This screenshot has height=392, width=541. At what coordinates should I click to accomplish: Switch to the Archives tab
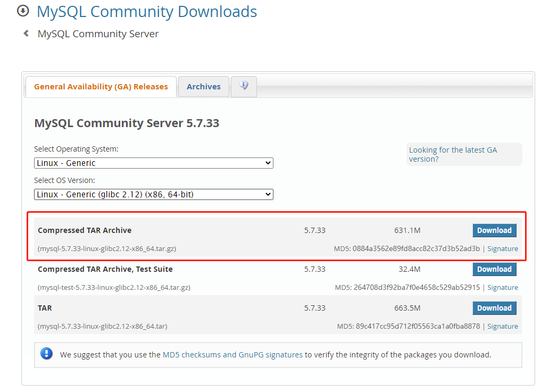click(204, 87)
